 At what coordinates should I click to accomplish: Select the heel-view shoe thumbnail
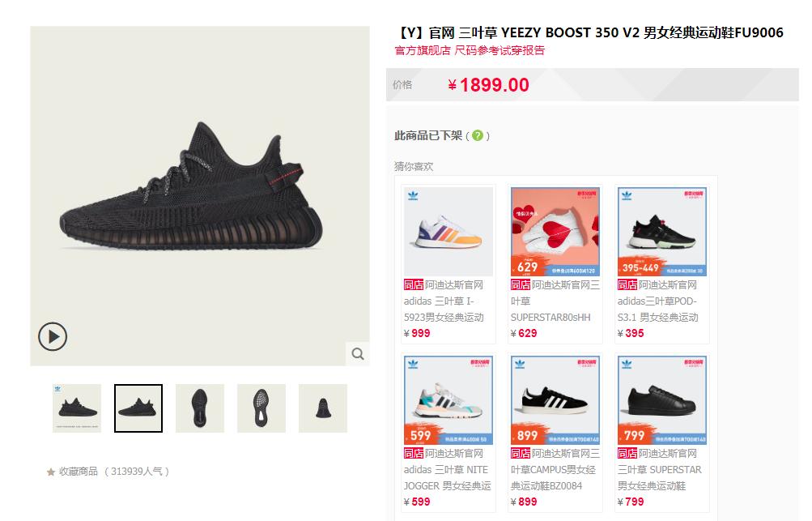point(323,408)
